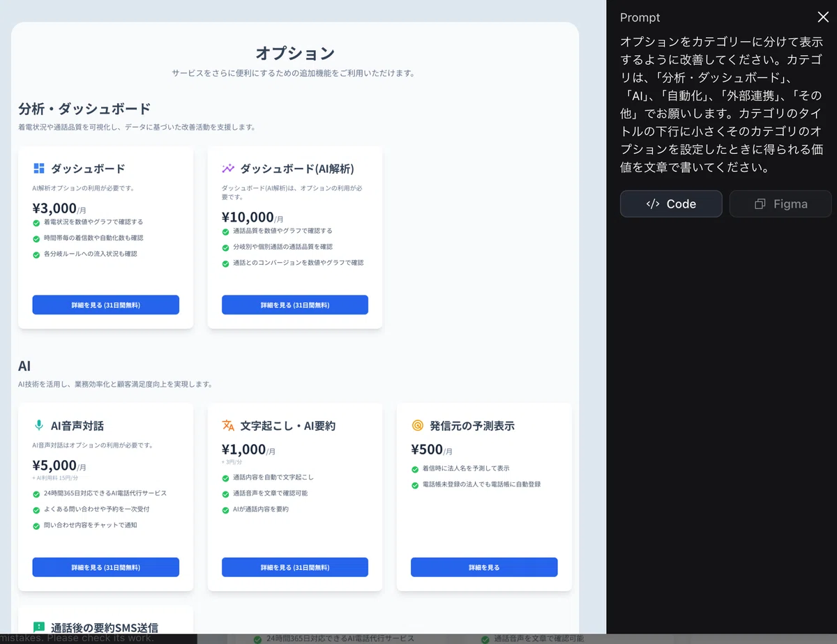Click checkmark beside 問い合わせ内容をチャットで通知
This screenshot has height=644, width=837.
pos(36,526)
